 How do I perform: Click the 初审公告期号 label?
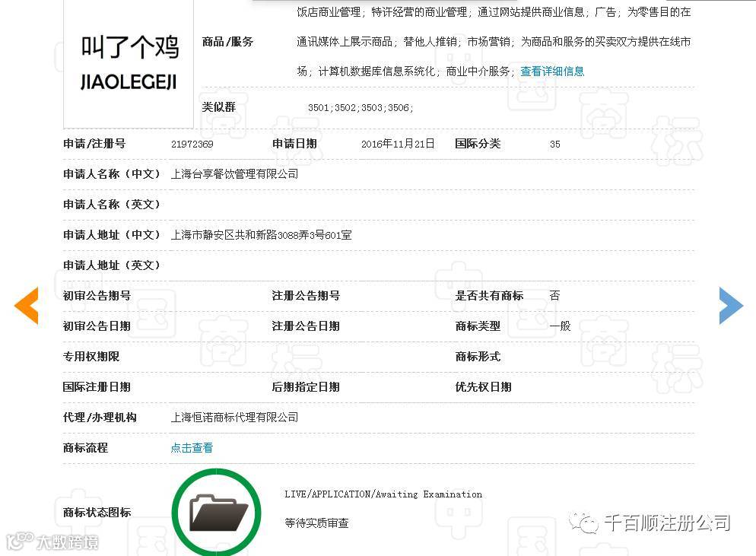coord(97,296)
